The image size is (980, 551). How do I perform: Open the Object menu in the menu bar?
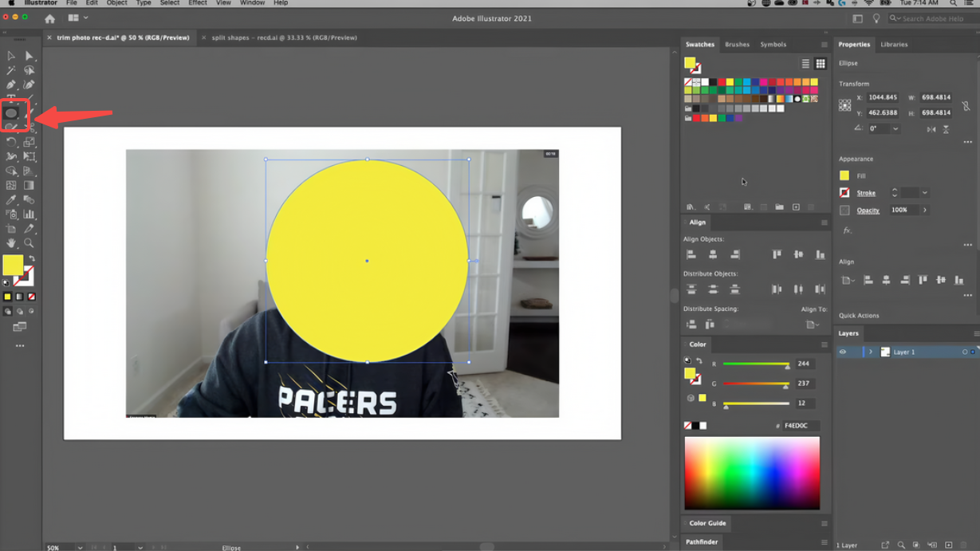tap(116, 3)
